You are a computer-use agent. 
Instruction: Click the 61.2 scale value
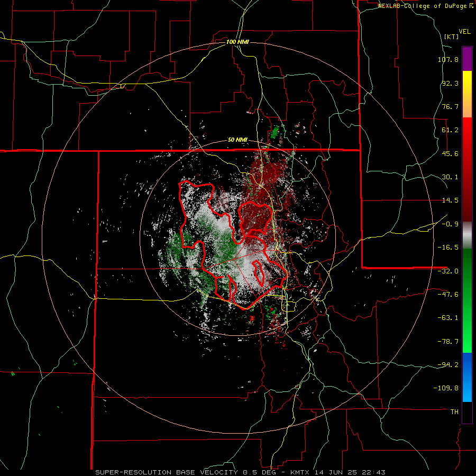click(450, 130)
